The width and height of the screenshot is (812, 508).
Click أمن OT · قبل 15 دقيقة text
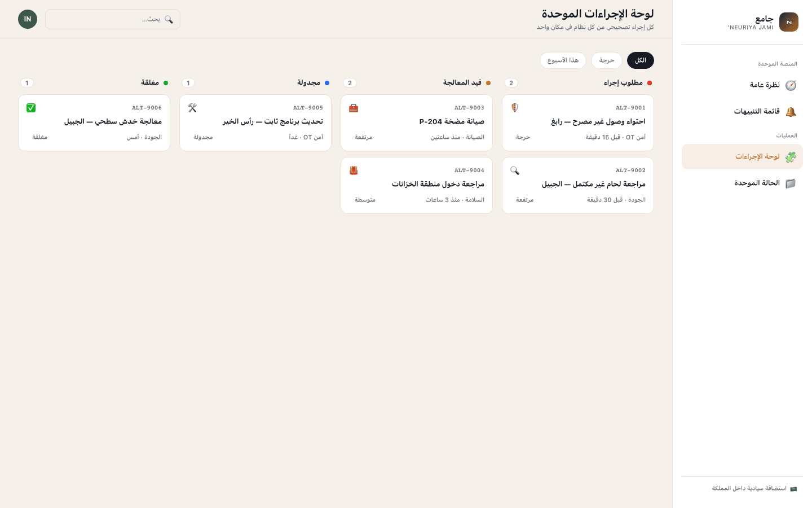[615, 137]
